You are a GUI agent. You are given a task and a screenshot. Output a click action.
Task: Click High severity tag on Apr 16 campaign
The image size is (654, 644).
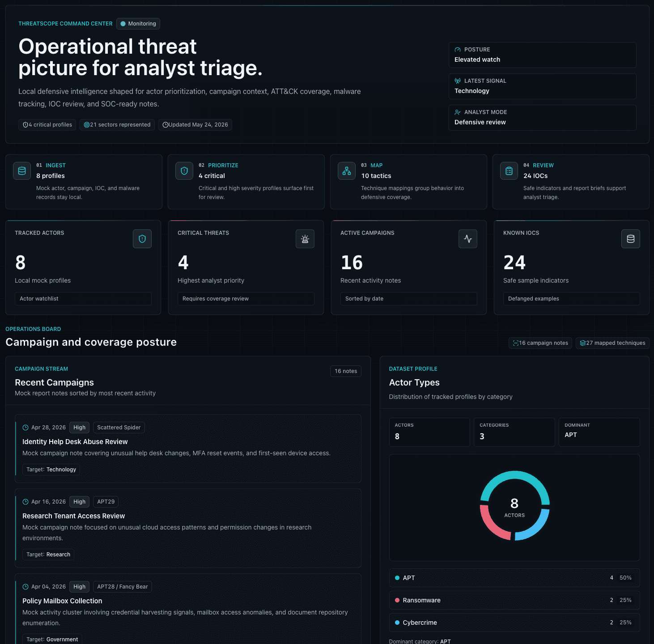(x=79, y=502)
